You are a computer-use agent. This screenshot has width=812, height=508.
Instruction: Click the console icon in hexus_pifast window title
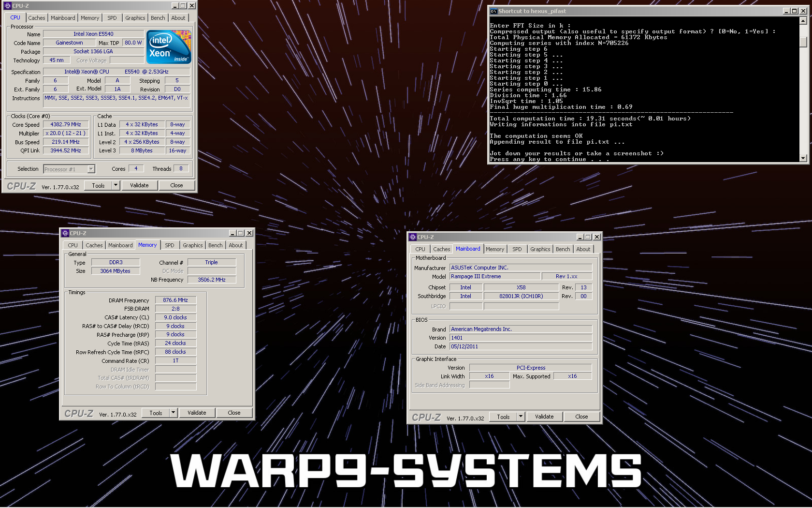pos(493,11)
